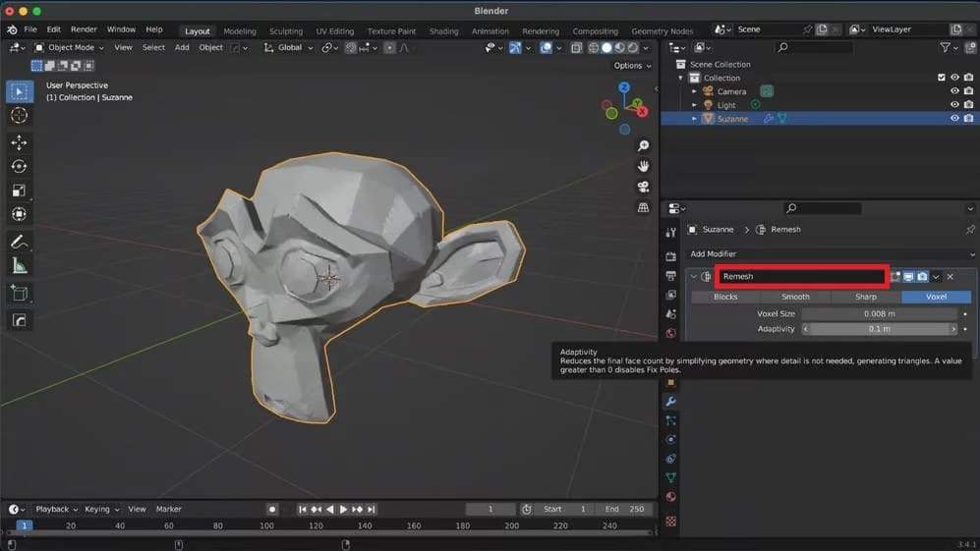980x551 pixels.
Task: Toggle Remesh modifier render display
Action: pos(923,277)
